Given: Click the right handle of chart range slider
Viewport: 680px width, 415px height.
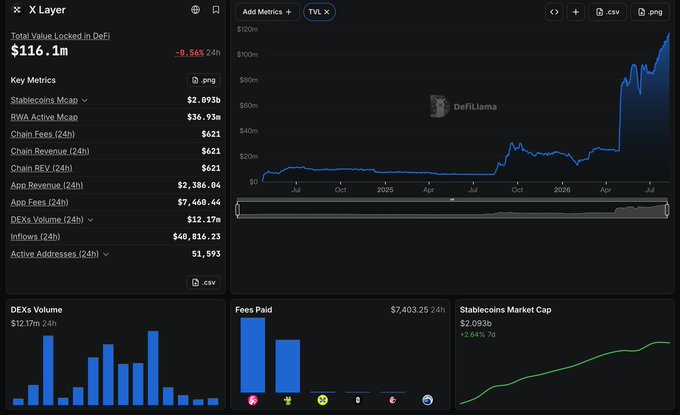Looking at the screenshot, I should pos(667,210).
